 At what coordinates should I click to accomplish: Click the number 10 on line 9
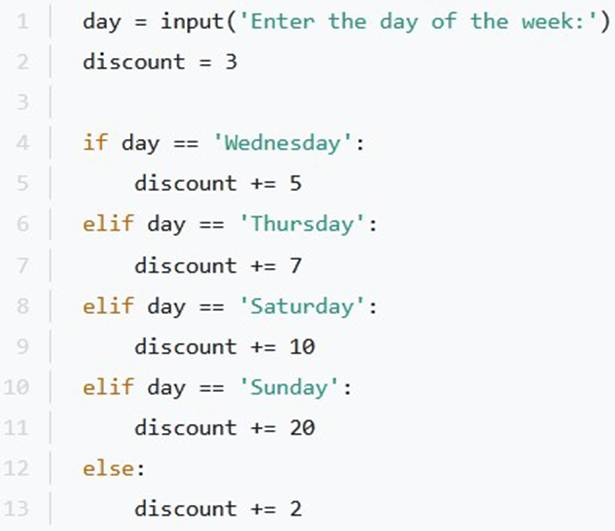pyautogui.click(x=302, y=347)
